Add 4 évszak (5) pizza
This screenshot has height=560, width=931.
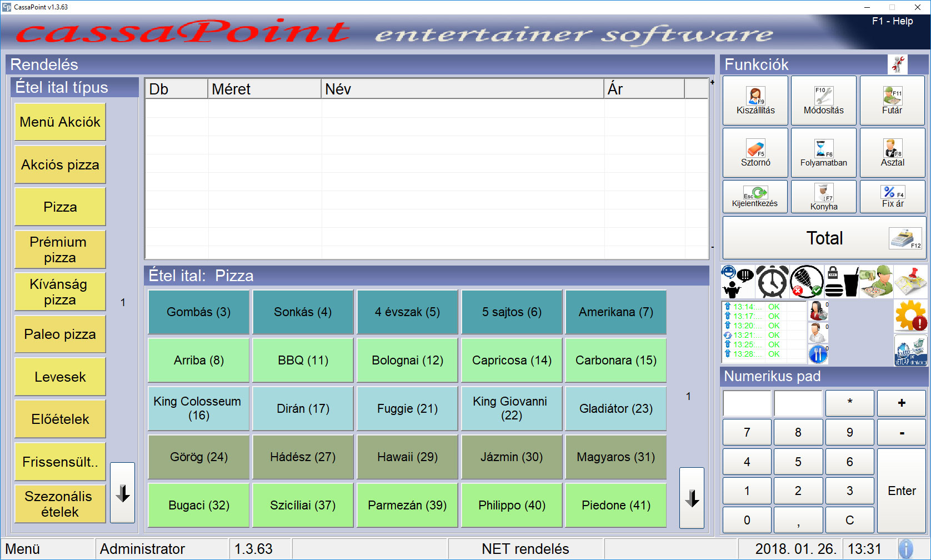tap(407, 312)
